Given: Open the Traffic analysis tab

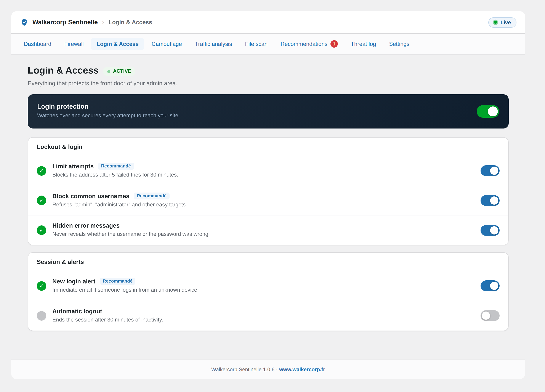Looking at the screenshot, I should coord(213,44).
